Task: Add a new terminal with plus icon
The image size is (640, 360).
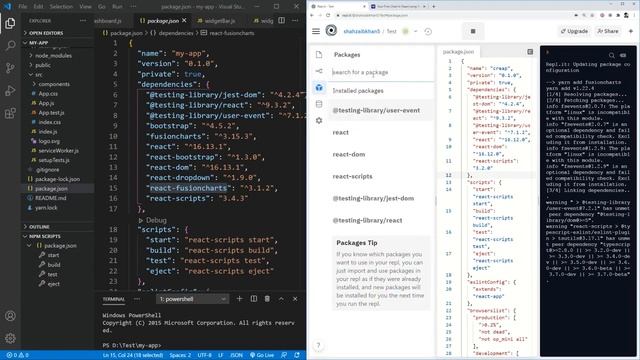Action: (240, 299)
